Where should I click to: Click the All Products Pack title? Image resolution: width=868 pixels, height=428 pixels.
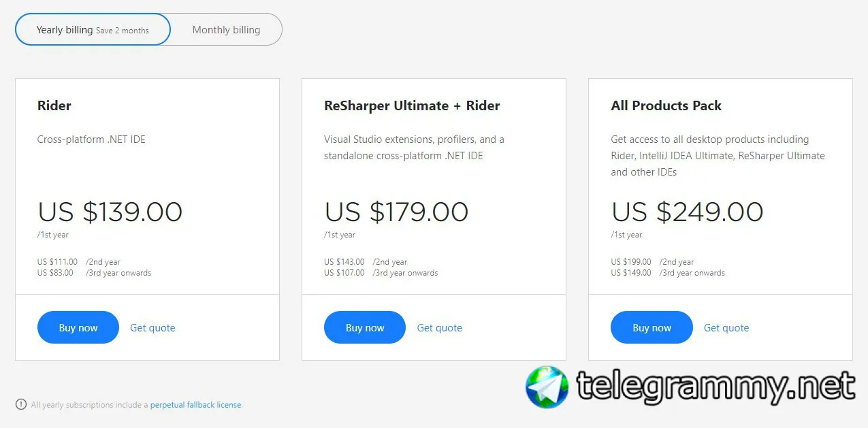point(666,105)
